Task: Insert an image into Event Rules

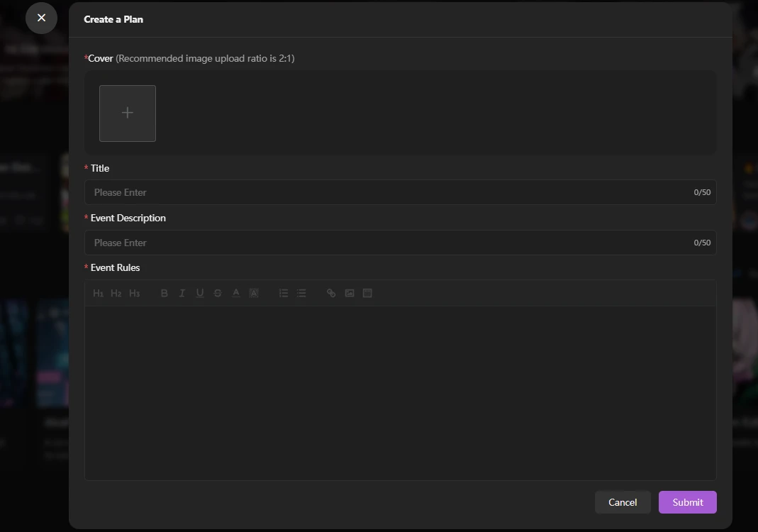Action: 350,293
